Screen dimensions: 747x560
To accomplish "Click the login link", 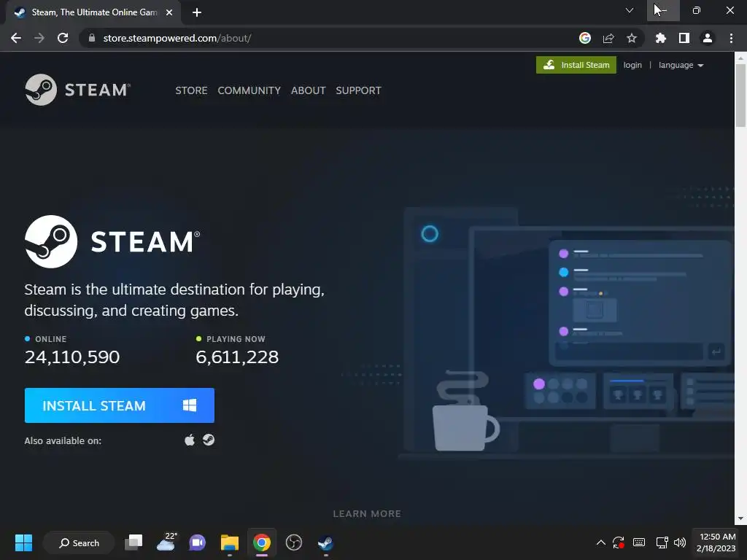I will click(632, 65).
